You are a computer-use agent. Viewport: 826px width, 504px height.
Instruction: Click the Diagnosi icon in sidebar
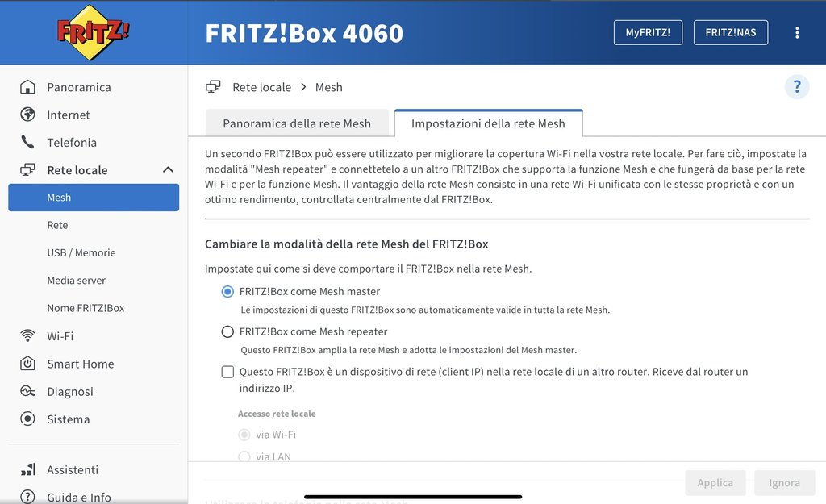tap(28, 391)
